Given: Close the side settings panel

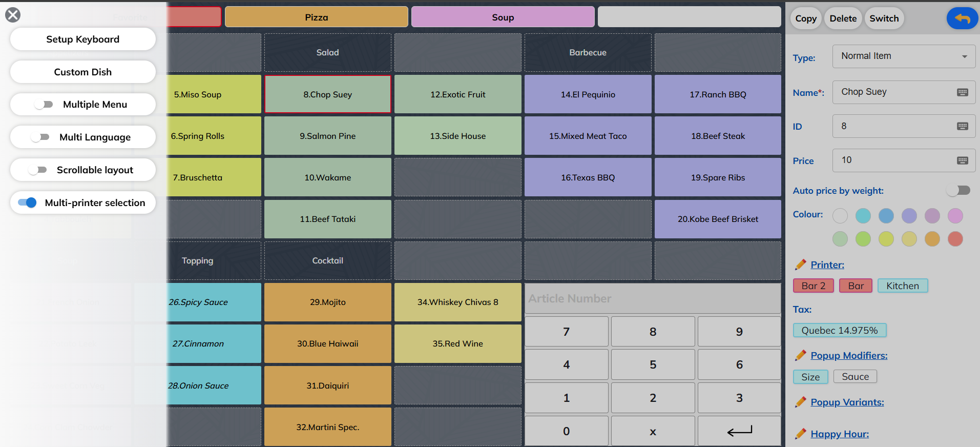Looking at the screenshot, I should pyautogui.click(x=13, y=15).
